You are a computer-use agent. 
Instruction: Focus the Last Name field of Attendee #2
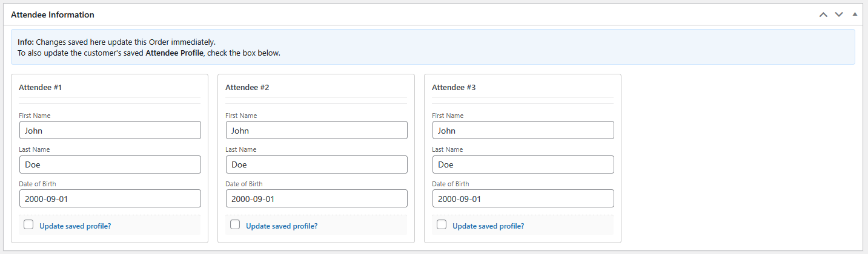pos(316,164)
